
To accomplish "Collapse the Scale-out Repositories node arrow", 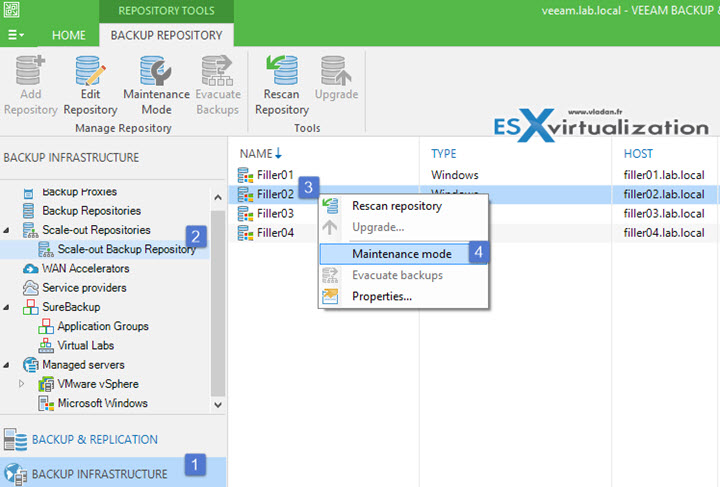I will coord(6,230).
